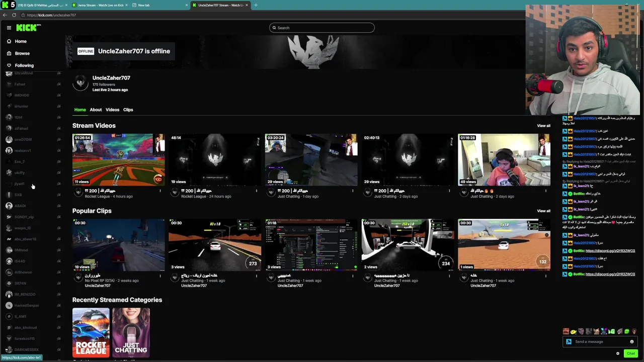Open options menu for 01:16:28 video

pyautogui.click(x=546, y=191)
